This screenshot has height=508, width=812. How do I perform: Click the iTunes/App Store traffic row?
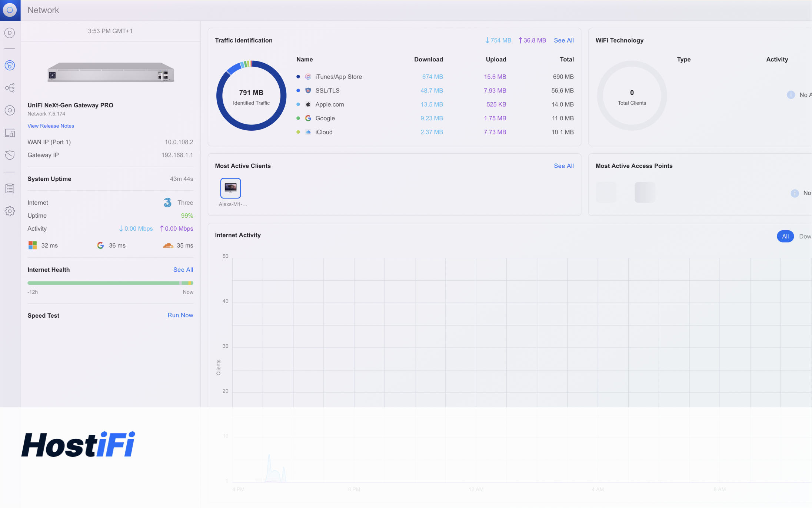pyautogui.click(x=338, y=77)
